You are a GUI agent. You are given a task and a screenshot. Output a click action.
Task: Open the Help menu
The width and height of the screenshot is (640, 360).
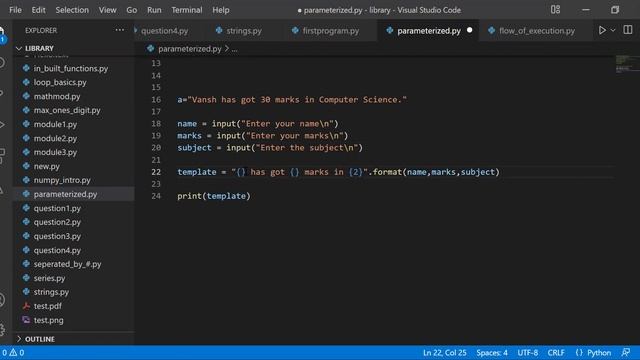click(220, 10)
